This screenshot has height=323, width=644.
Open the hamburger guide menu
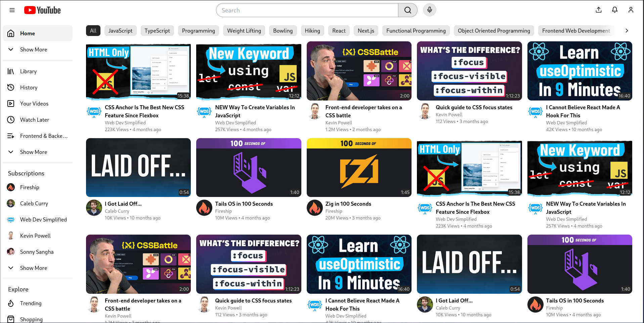(12, 10)
